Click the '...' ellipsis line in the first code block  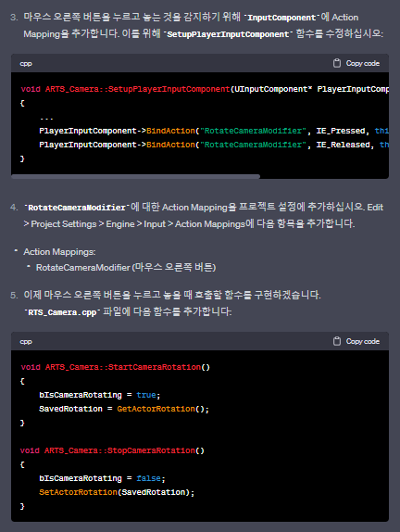click(46, 119)
